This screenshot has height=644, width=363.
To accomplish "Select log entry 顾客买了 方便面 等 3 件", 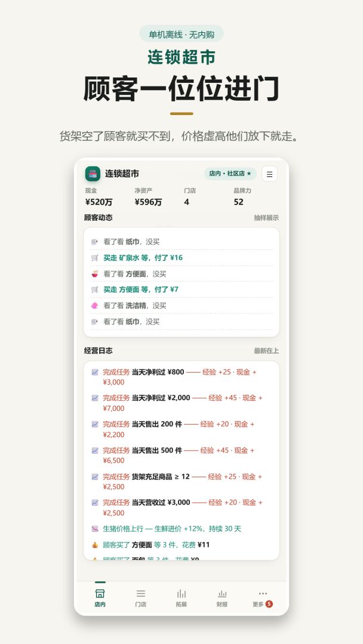I will click(x=181, y=545).
